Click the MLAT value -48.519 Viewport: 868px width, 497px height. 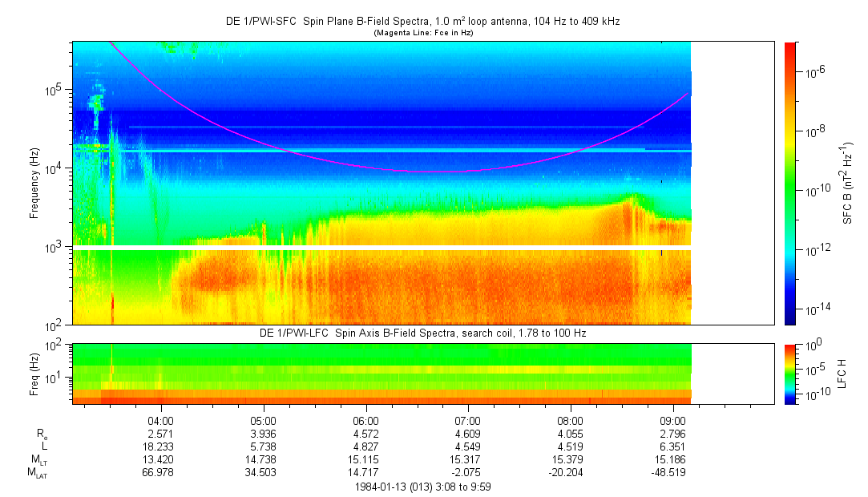(672, 473)
